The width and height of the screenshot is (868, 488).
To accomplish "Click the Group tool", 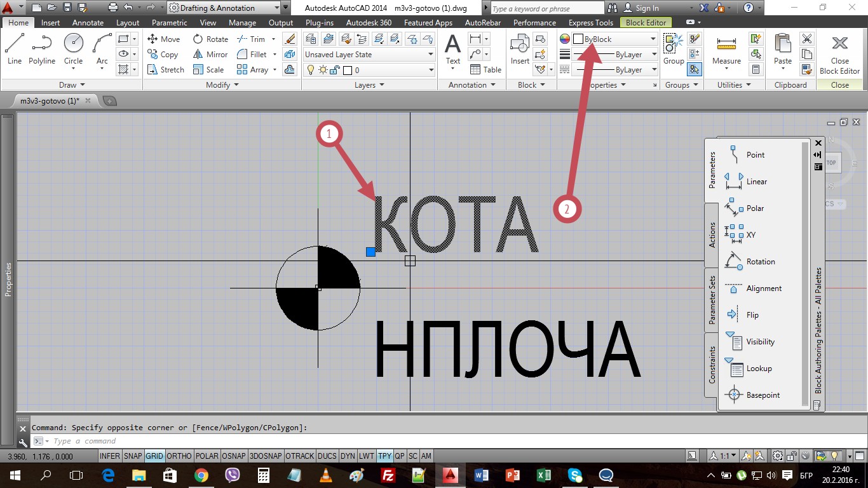I will pyautogui.click(x=674, y=50).
